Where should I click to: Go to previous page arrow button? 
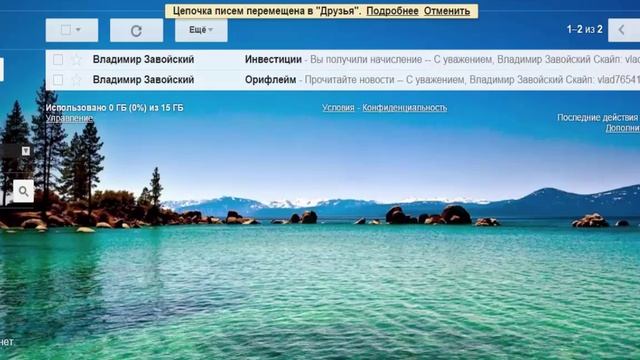pos(624,30)
